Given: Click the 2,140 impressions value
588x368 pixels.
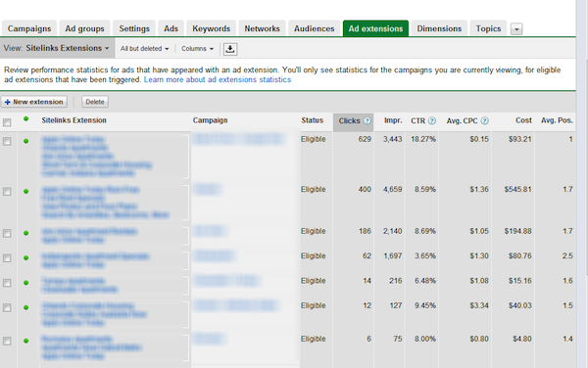Looking at the screenshot, I should 393,231.
